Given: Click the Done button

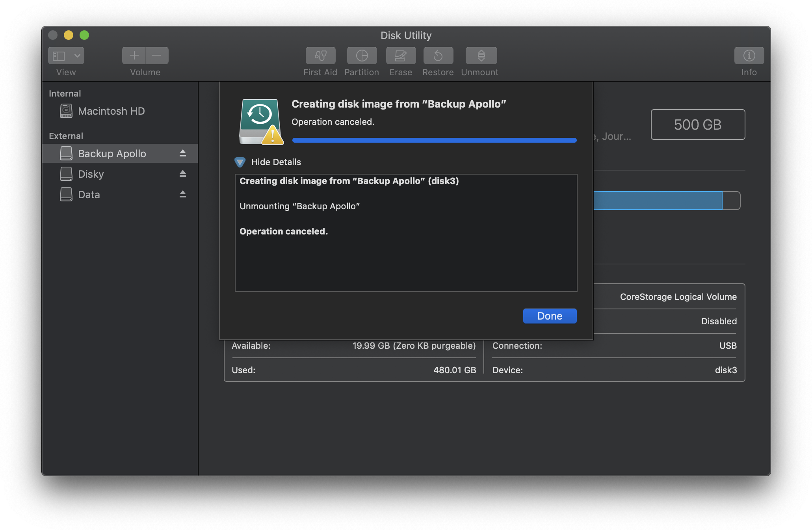Looking at the screenshot, I should [x=549, y=316].
